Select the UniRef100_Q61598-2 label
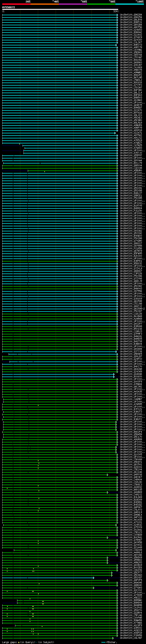The image size is (146, 644). 132,309
